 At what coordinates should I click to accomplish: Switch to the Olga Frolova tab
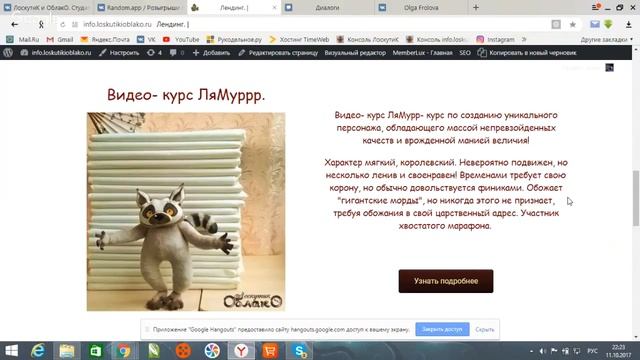click(x=420, y=7)
